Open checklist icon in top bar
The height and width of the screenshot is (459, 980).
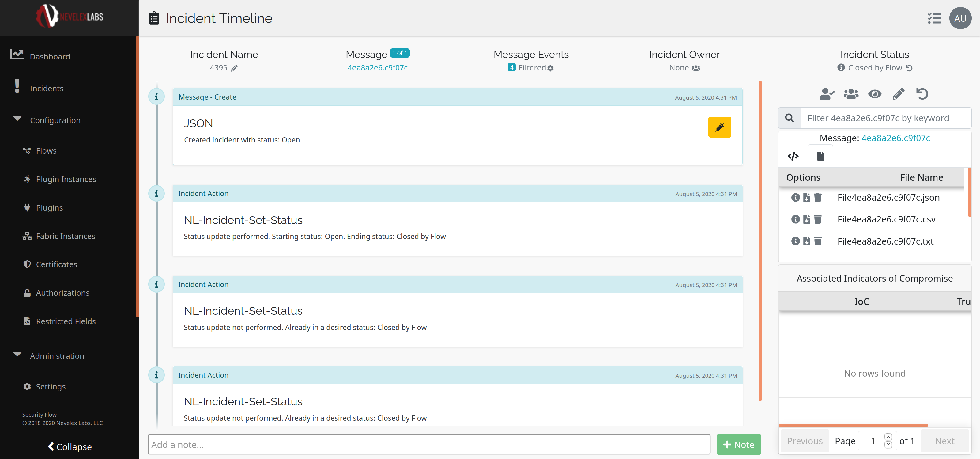(934, 18)
